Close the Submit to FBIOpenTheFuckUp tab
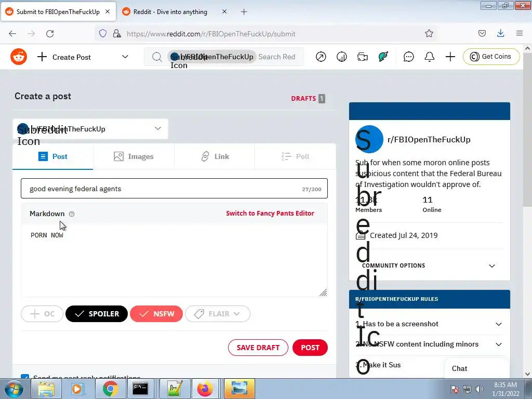The width and height of the screenshot is (532, 399). point(108,11)
